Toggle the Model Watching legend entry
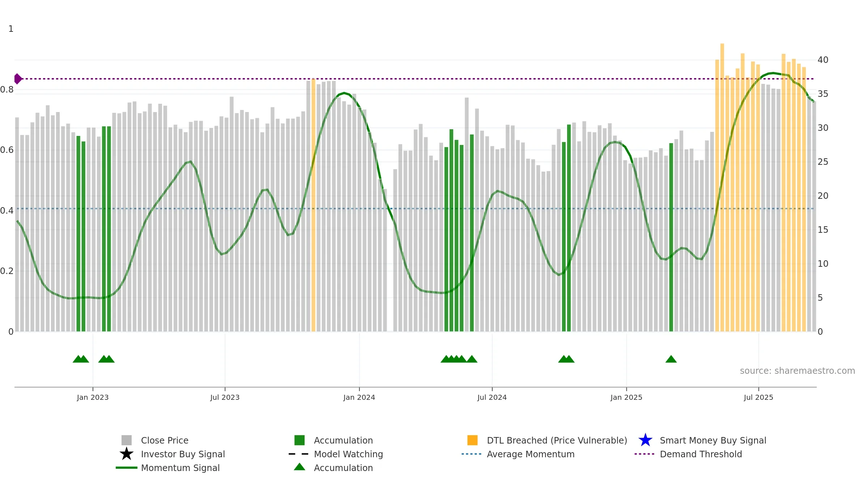Viewport: 868px width, 488px height. [348, 454]
